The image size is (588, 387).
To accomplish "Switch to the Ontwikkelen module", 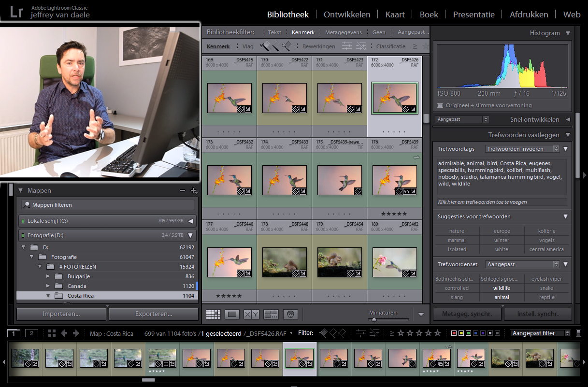I will click(347, 14).
